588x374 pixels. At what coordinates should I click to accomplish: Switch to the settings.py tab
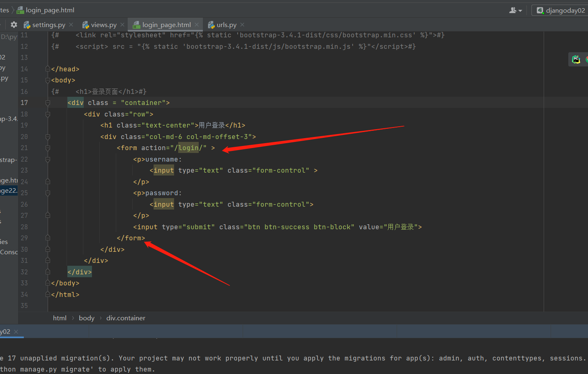click(48, 25)
